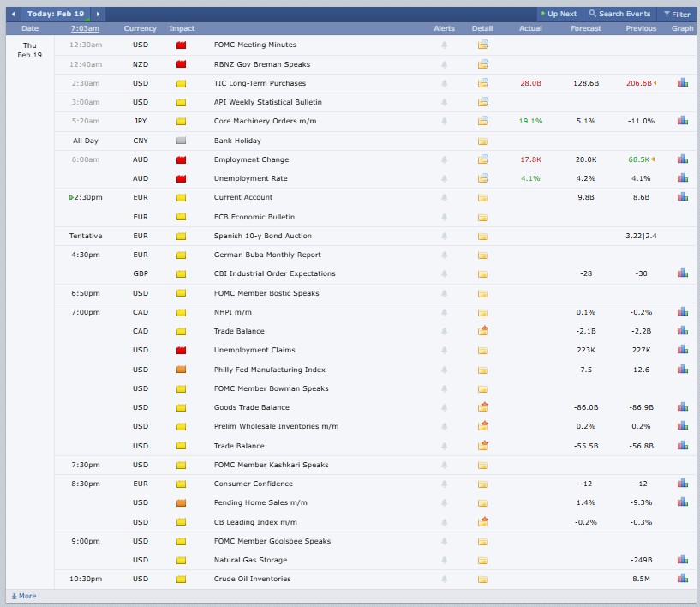Click red impact marker for RBNZ Gov Speaks
700x607 pixels.
click(x=181, y=64)
